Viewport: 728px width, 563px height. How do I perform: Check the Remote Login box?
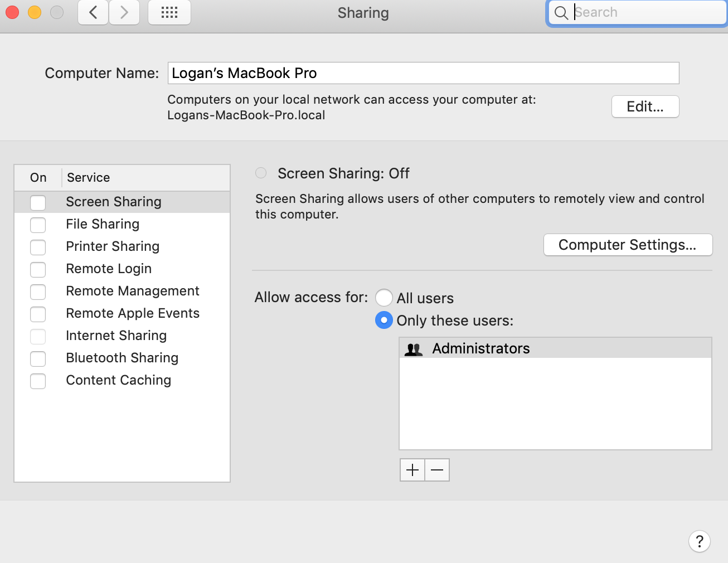pyautogui.click(x=38, y=269)
